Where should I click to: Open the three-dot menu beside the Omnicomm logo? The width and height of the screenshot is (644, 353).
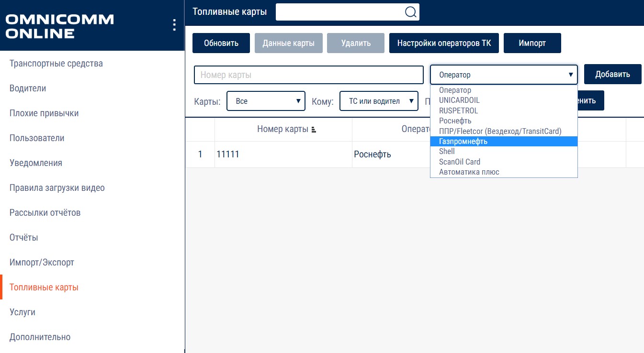[x=174, y=25]
